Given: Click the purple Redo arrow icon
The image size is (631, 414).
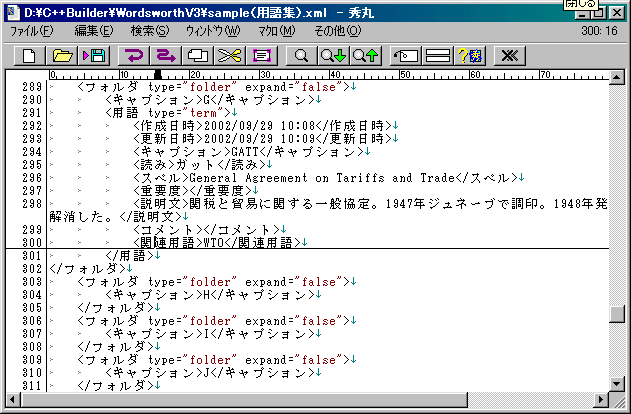Looking at the screenshot, I should coord(166,55).
